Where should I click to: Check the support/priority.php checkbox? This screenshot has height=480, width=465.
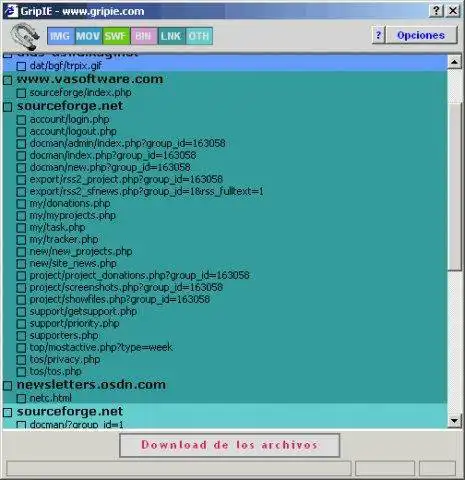(21, 324)
